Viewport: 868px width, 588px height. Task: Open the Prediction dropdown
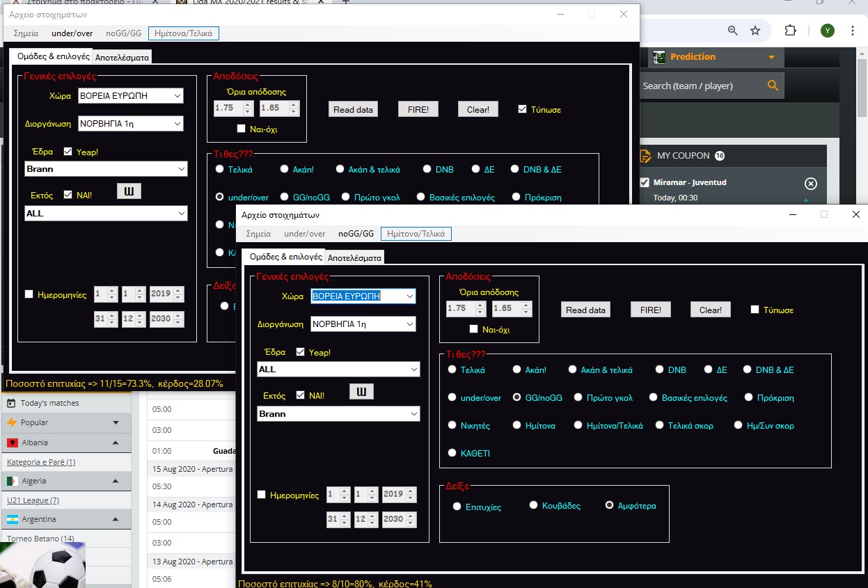[x=771, y=57]
